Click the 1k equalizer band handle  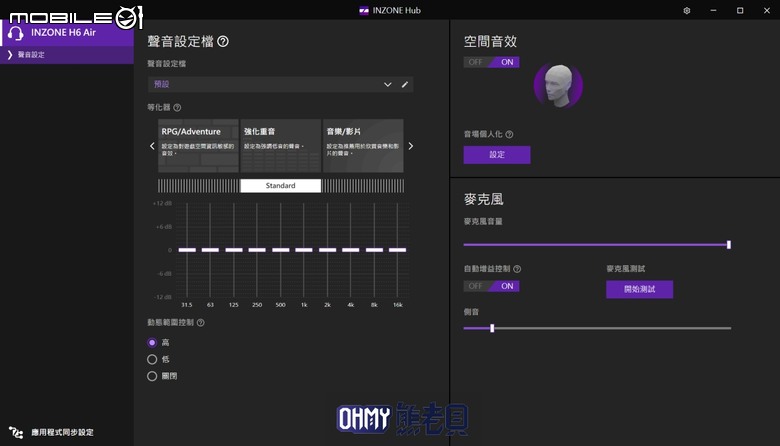(304, 250)
